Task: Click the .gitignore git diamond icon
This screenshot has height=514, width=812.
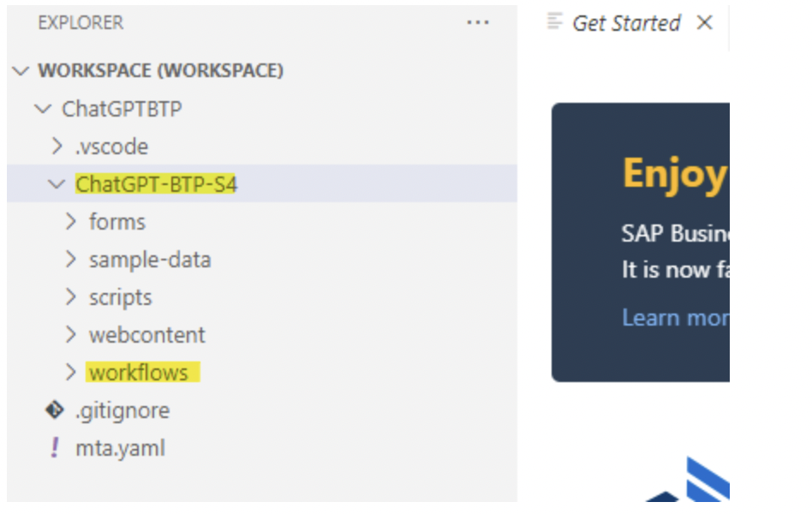Action: (x=54, y=409)
